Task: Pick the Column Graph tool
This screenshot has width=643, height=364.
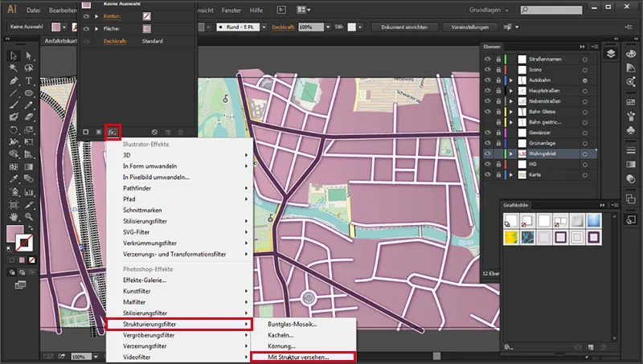Action: pyautogui.click(x=29, y=192)
